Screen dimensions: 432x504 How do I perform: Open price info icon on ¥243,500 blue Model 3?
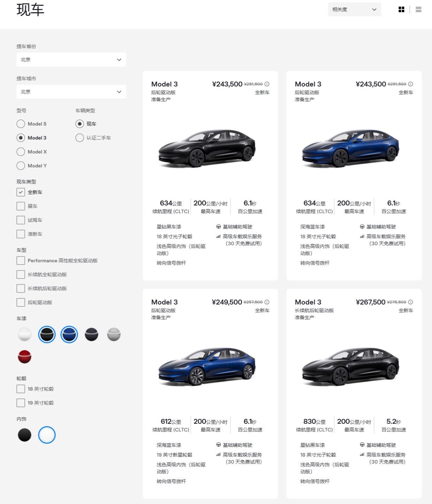(410, 84)
